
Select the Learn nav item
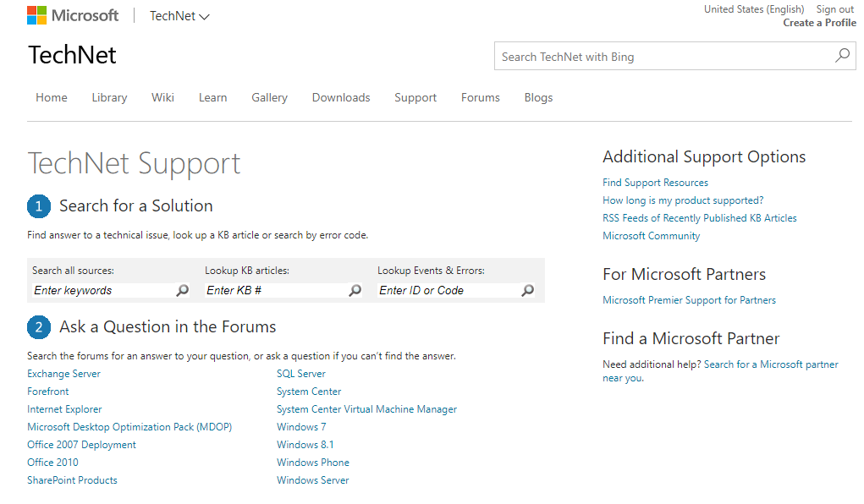(212, 97)
